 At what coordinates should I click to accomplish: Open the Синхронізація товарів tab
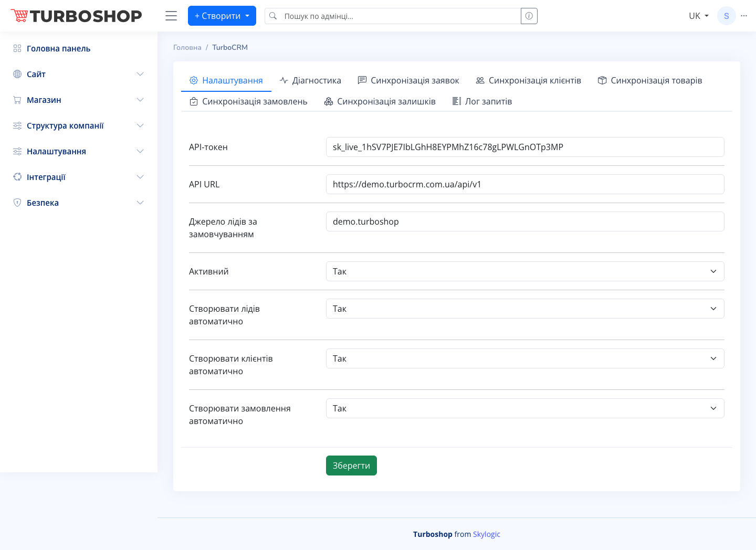(x=650, y=80)
